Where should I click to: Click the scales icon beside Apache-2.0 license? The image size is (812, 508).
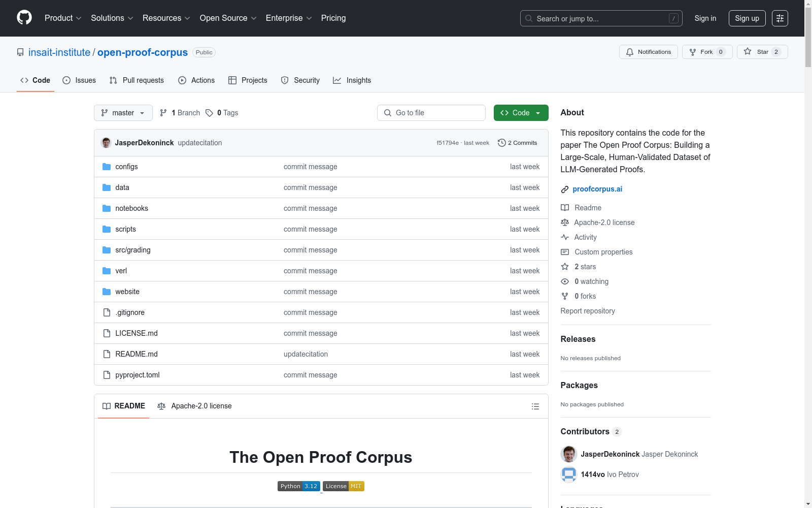(x=565, y=223)
